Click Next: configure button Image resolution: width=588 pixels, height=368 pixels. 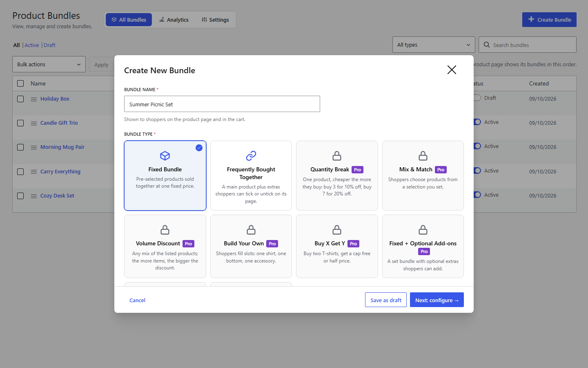click(x=437, y=300)
